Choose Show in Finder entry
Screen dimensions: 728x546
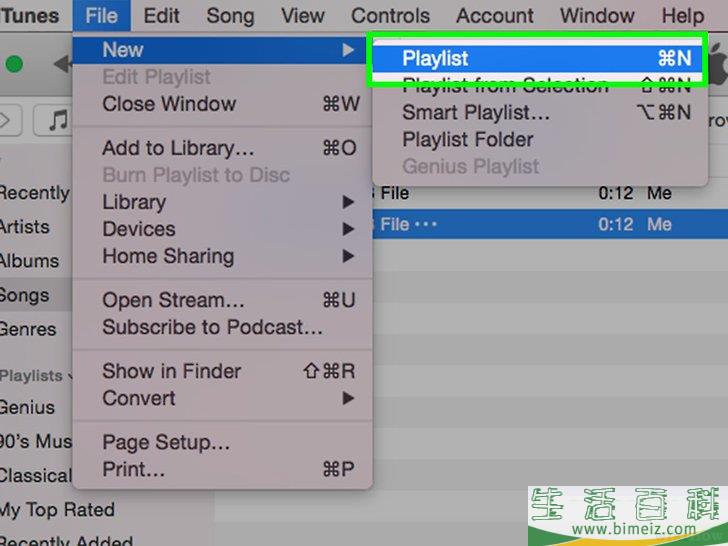pyautogui.click(x=222, y=371)
